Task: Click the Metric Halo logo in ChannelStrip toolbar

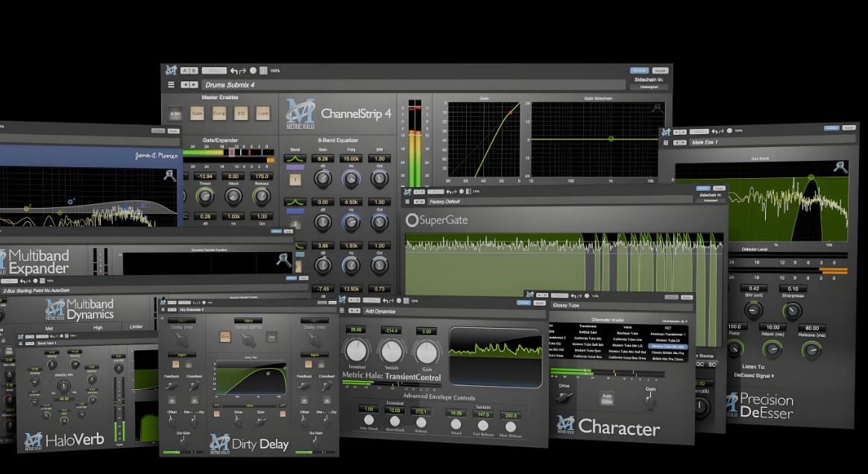Action: [x=171, y=70]
